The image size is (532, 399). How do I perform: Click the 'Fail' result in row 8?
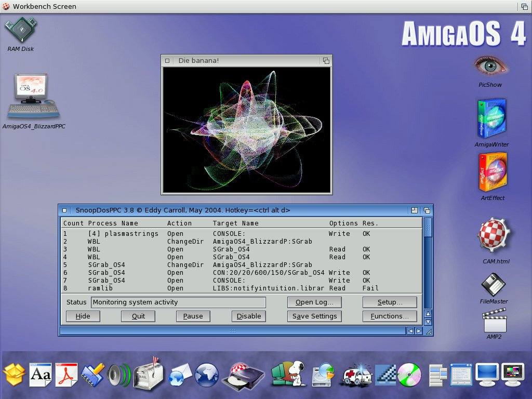[370, 288]
